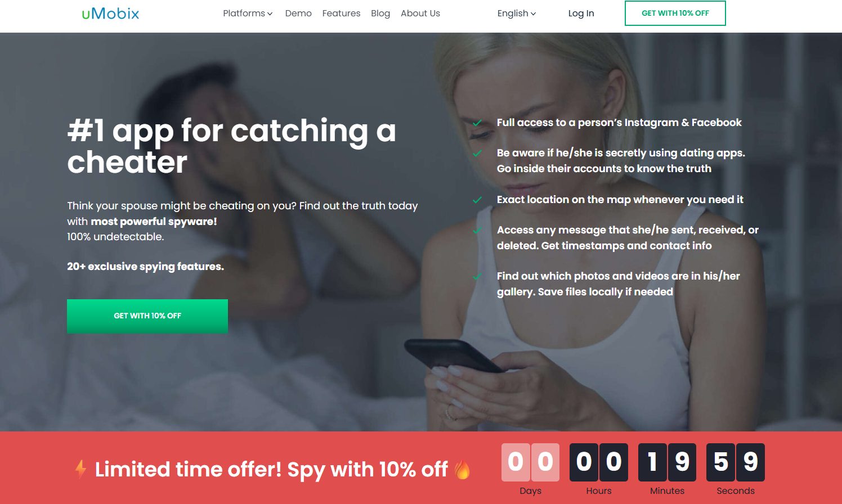The width and height of the screenshot is (842, 504).
Task: Click the checkmark beside photos and videos feature
Action: point(477,277)
